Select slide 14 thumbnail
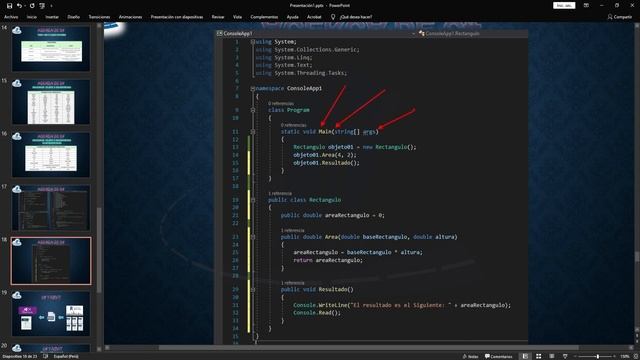Image resolution: width=640 pixels, height=360 pixels. coord(51,49)
